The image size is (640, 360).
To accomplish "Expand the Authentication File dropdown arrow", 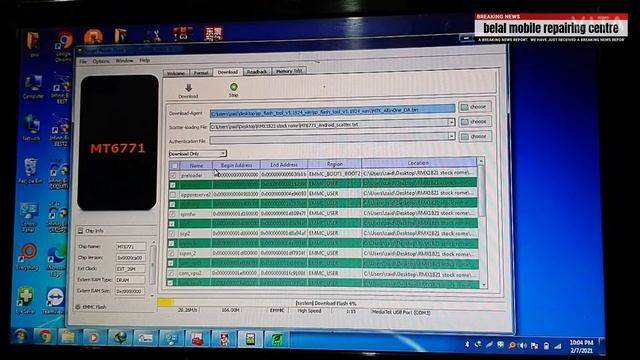I will coord(451,136).
